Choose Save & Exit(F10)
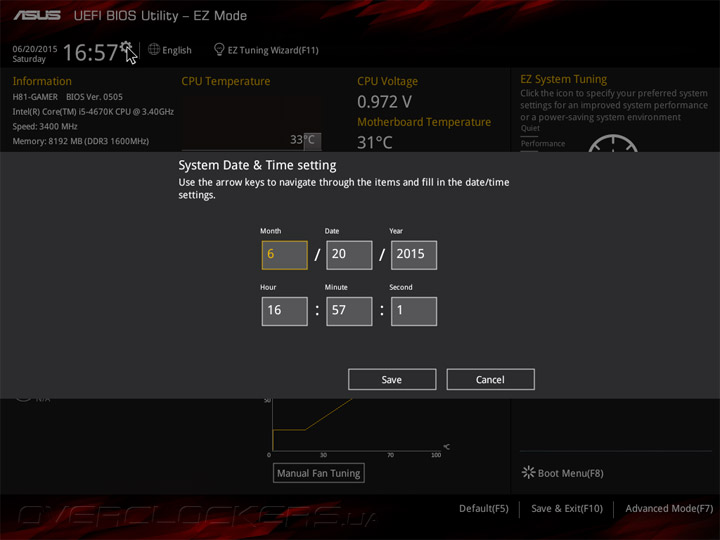 point(567,508)
